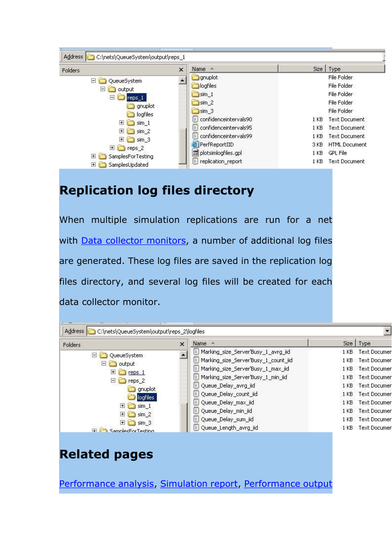Image resolution: width=392 pixels, height=554 pixels.
Task: Click the confidenceintervals99 text document icon
Action: tap(195, 136)
